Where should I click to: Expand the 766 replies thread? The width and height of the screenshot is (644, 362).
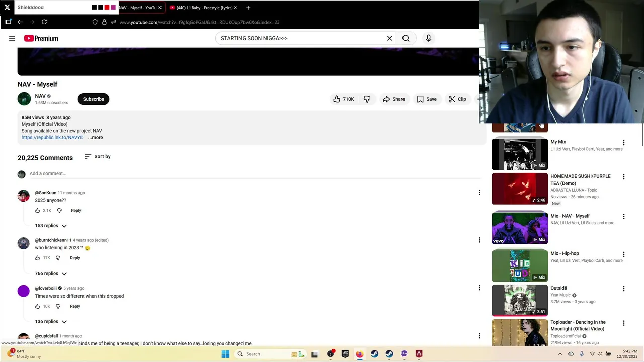(x=51, y=274)
